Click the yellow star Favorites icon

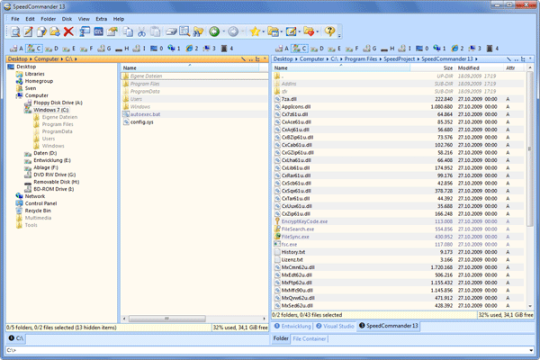[255, 32]
